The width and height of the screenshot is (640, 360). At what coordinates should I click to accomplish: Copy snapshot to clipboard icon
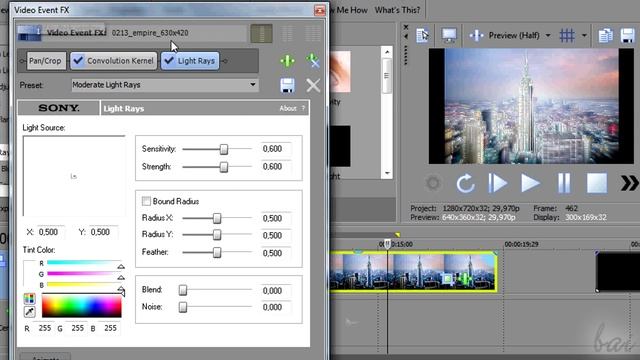(605, 36)
